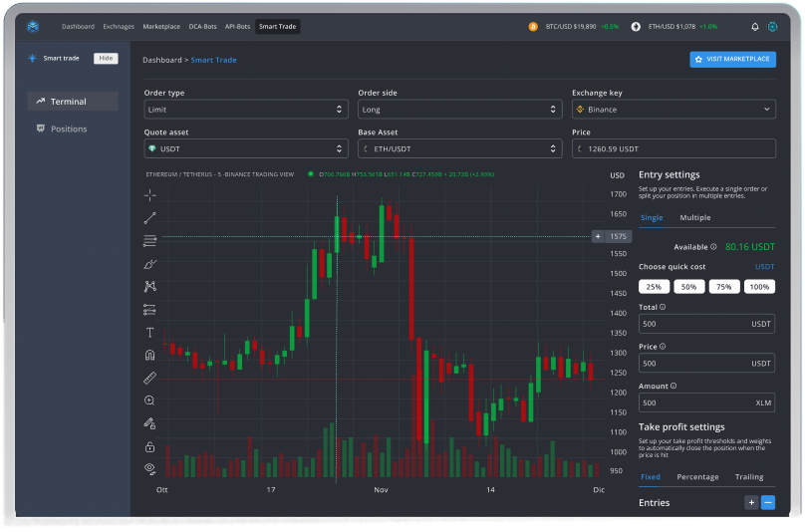
Task: Expand the Exchange key Binance dropdown
Action: (673, 110)
